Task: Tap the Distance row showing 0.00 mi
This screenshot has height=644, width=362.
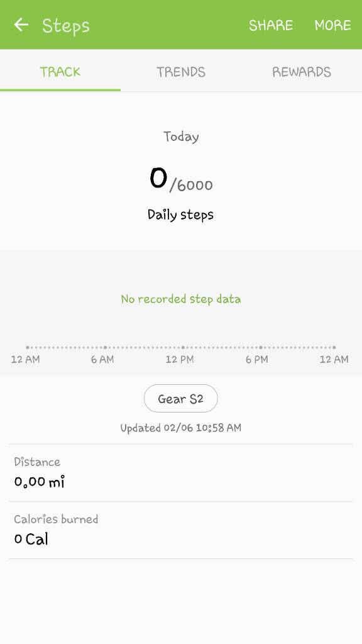Action: 181,473
